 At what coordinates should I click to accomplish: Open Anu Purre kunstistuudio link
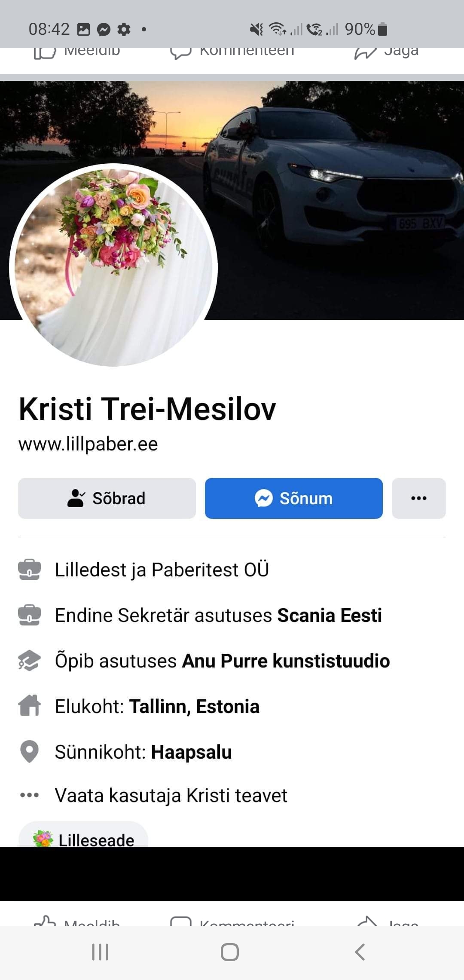pyautogui.click(x=286, y=661)
